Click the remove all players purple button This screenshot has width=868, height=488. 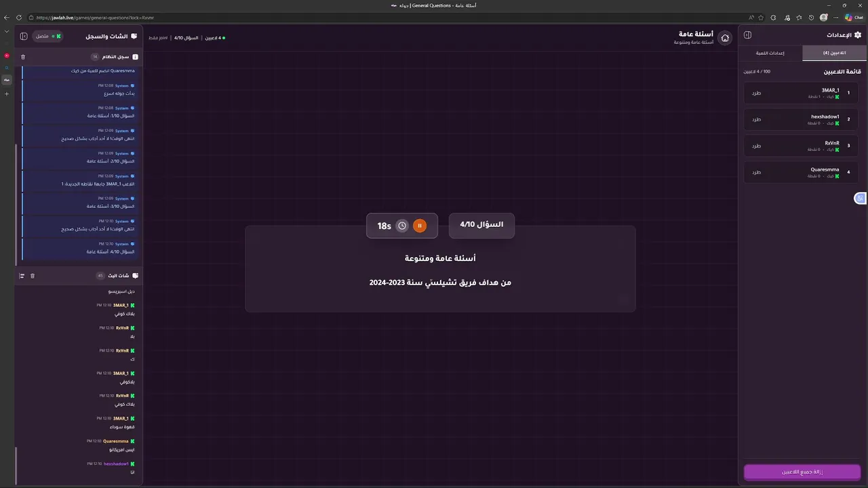coord(802,472)
